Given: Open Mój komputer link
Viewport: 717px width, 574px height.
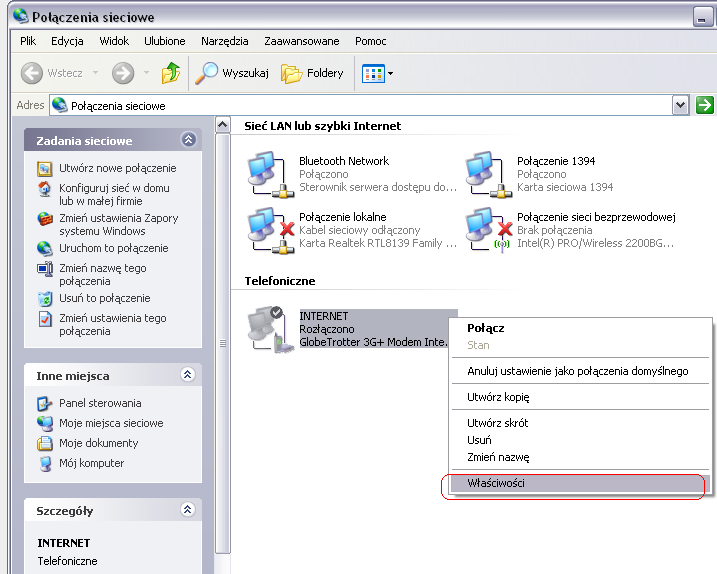Looking at the screenshot, I should coord(91,463).
